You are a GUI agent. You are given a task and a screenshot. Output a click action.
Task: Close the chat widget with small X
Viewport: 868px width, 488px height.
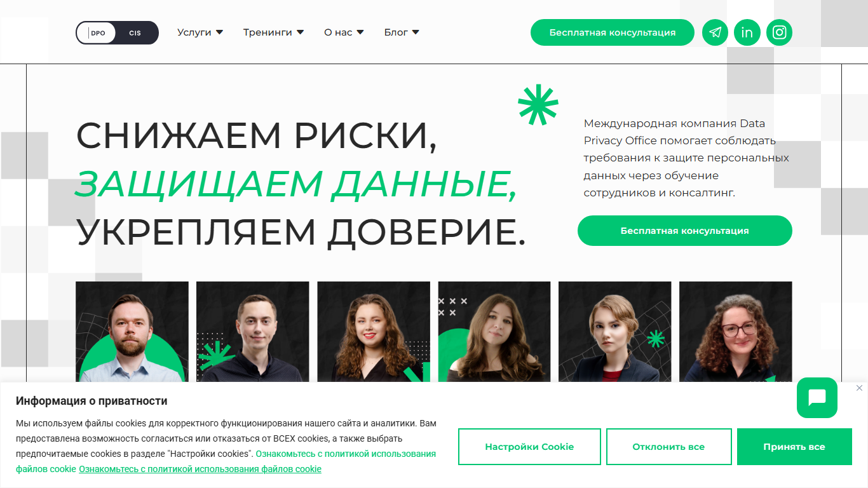pos(859,388)
